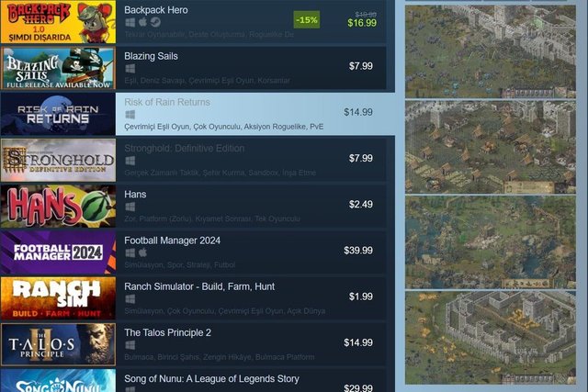The width and height of the screenshot is (588, 392).
Task: Open the Backpack Hero capsule image
Action: 58,22
